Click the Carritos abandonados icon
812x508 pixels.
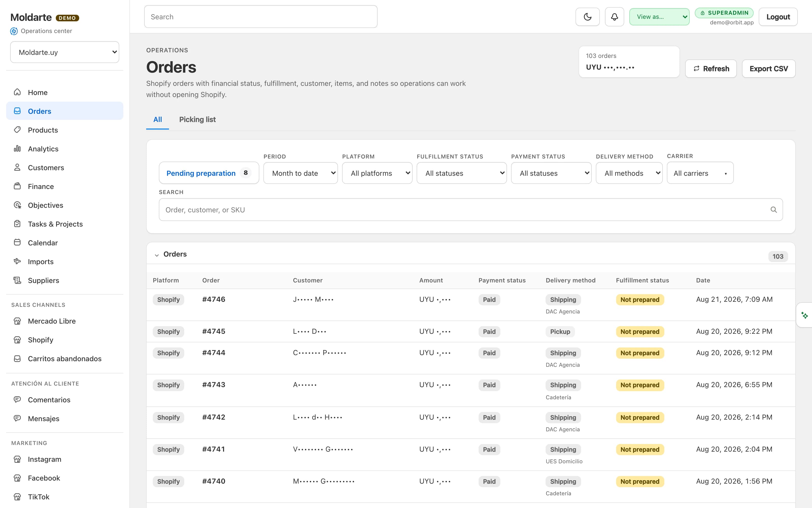coord(17,358)
